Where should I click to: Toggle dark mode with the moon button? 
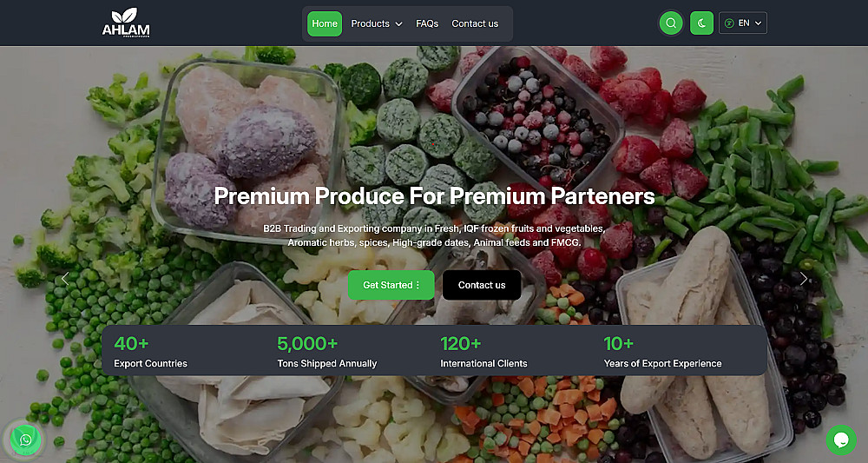[x=701, y=23]
